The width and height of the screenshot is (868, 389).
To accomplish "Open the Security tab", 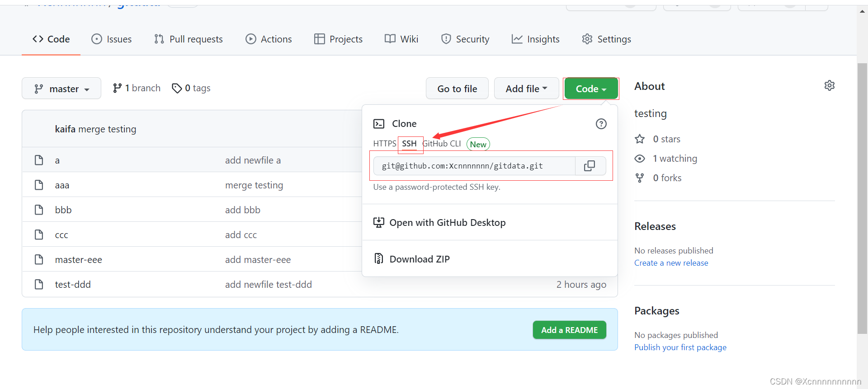I will click(x=465, y=39).
